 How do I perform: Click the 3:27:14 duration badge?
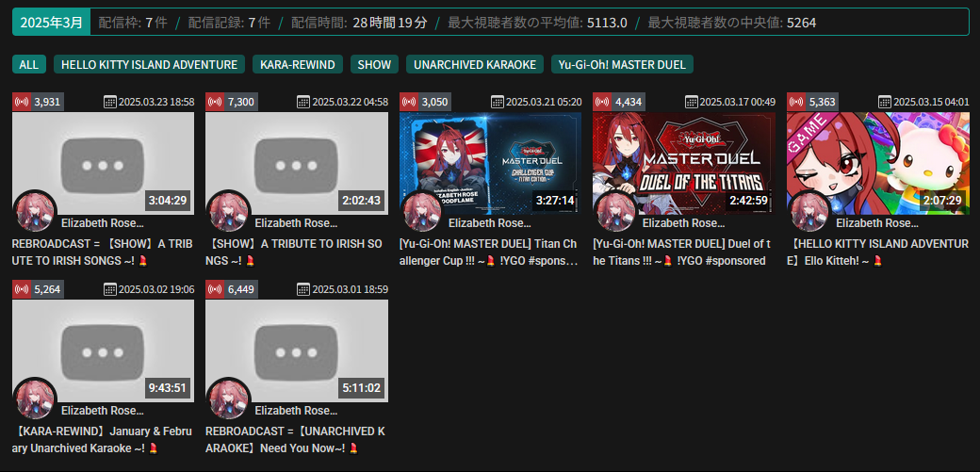point(555,201)
